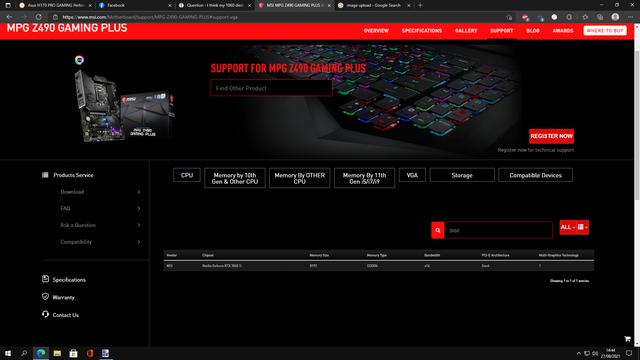Select Memory by 10th Gen & Other CPU
The width and height of the screenshot is (640, 360).
pyautogui.click(x=235, y=178)
